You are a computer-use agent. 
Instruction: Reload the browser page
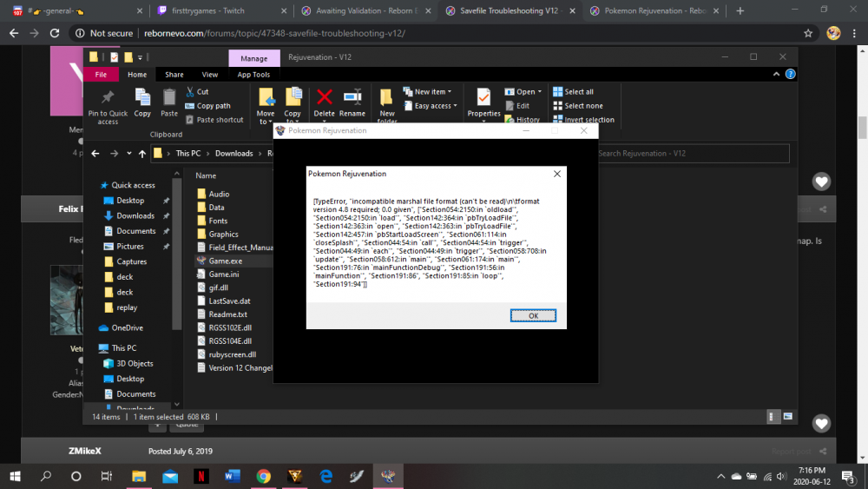click(54, 33)
